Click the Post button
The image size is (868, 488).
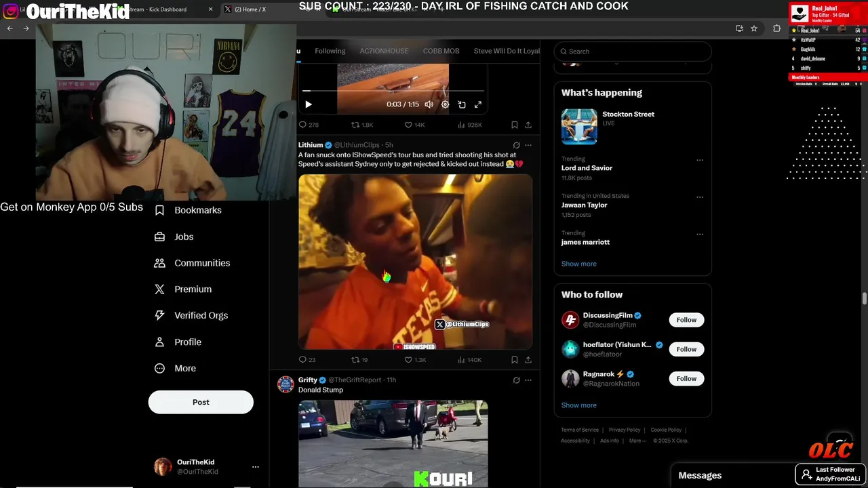click(x=201, y=402)
